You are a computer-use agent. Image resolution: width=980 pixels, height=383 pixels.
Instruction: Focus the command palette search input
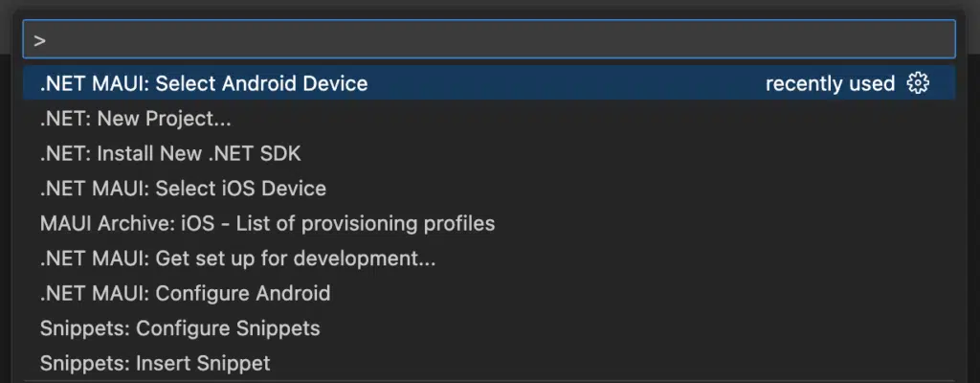488,40
